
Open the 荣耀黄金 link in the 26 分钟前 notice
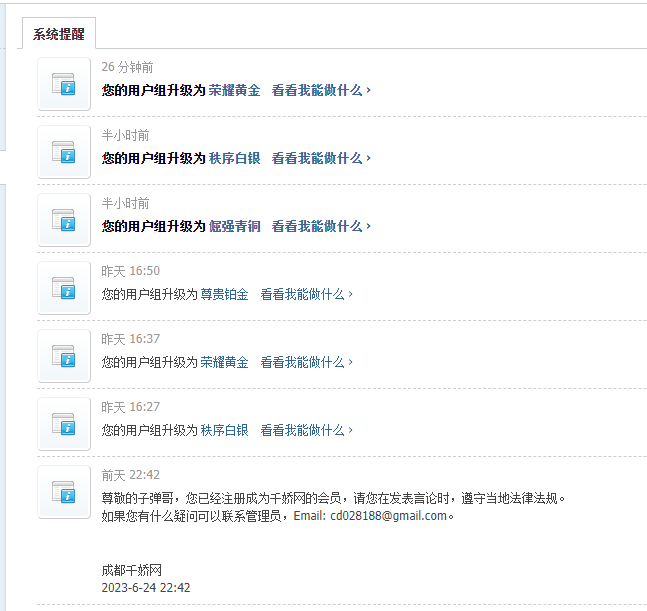coord(234,90)
